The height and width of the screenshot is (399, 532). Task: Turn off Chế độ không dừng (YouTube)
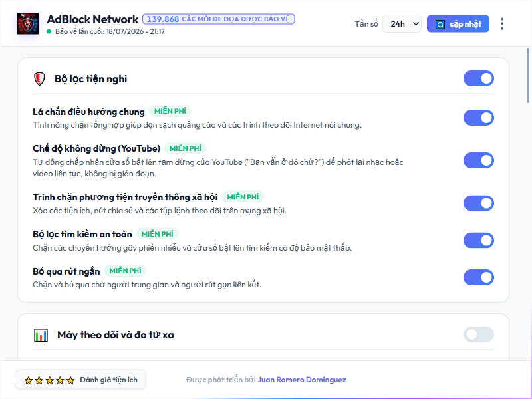click(478, 160)
